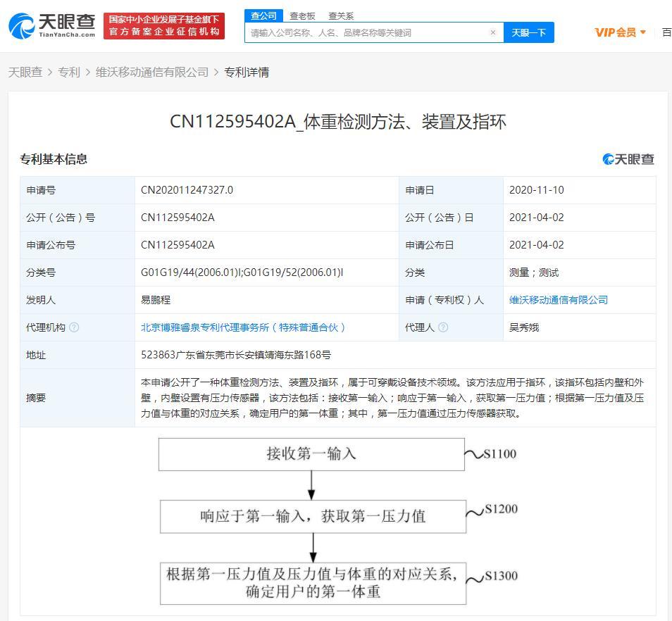This screenshot has width=672, height=621.
Task: Click the help icon next to 代理人
Action: pyautogui.click(x=444, y=327)
